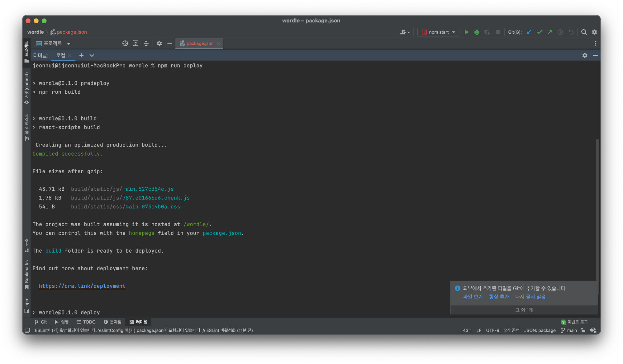Image resolution: width=623 pixels, height=364 pixels.
Task: Change 2개 공백 indent setting
Action: [x=511, y=330]
